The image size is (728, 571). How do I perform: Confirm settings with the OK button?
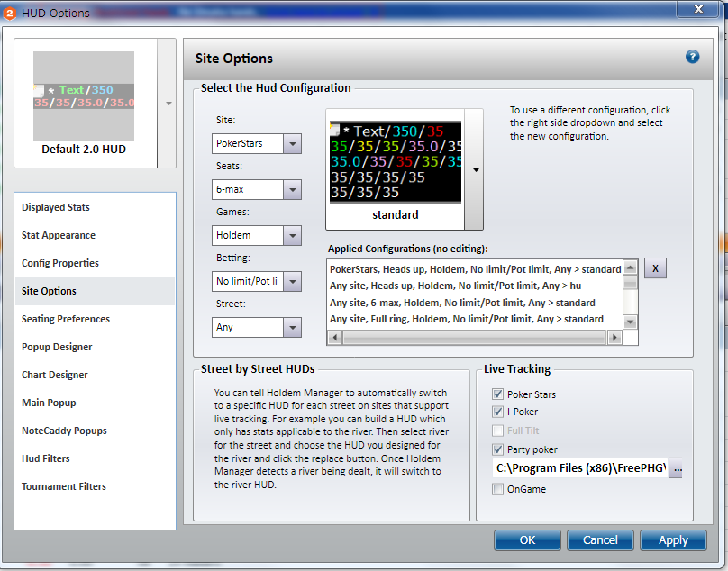(527, 539)
